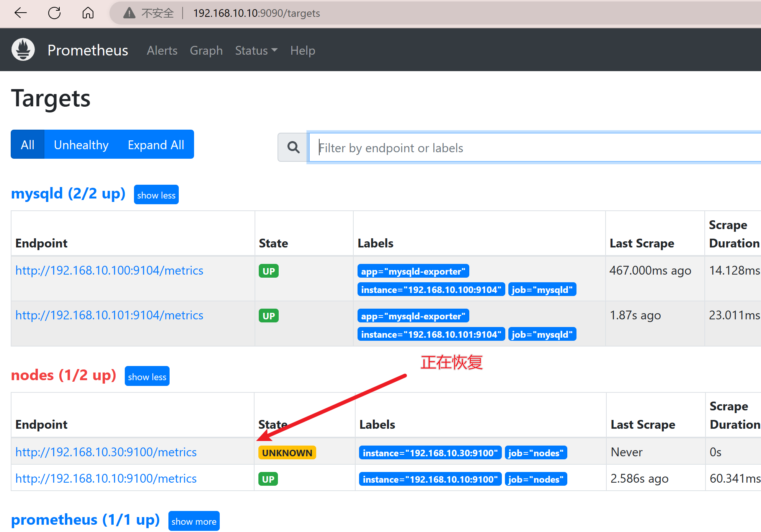
Task: Open the Graph page
Action: 206,50
